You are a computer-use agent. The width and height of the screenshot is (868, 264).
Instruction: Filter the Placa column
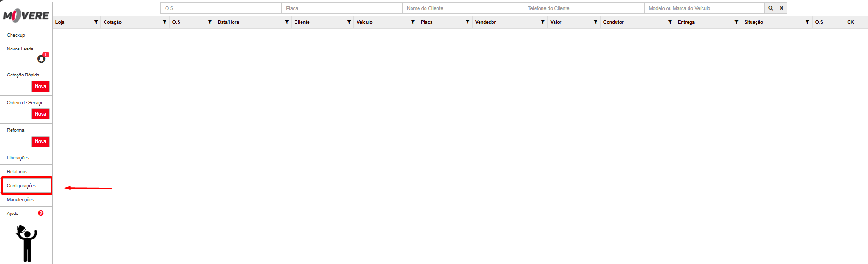(468, 22)
